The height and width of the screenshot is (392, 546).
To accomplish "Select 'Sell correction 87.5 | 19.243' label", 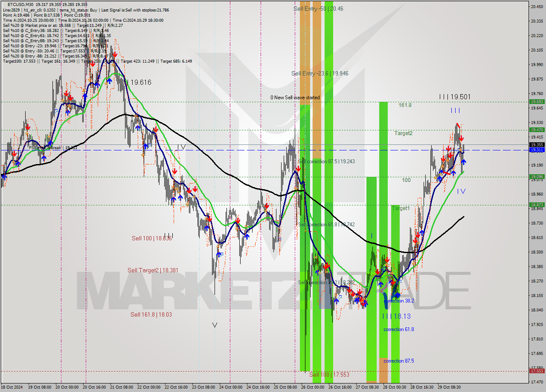I will coord(326,161).
